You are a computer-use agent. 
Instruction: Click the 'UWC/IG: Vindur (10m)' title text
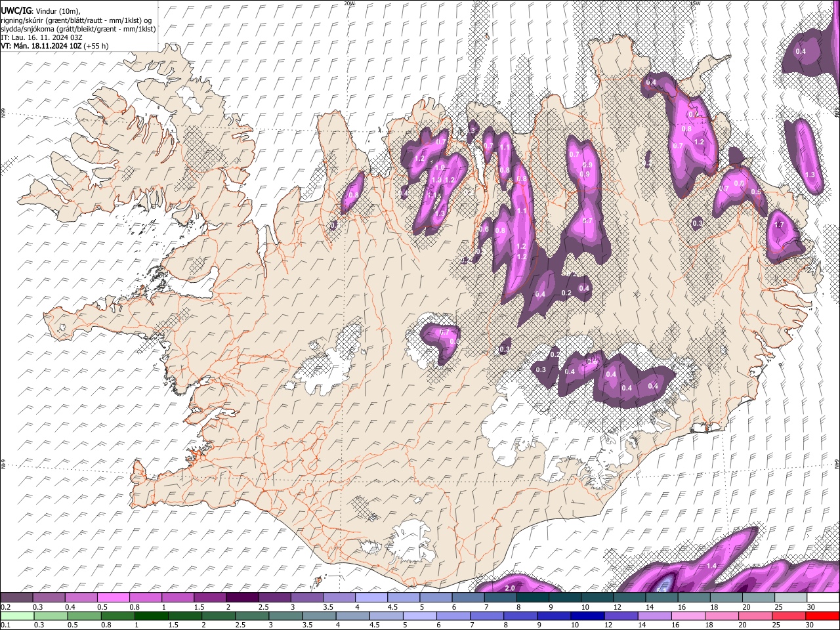point(41,10)
